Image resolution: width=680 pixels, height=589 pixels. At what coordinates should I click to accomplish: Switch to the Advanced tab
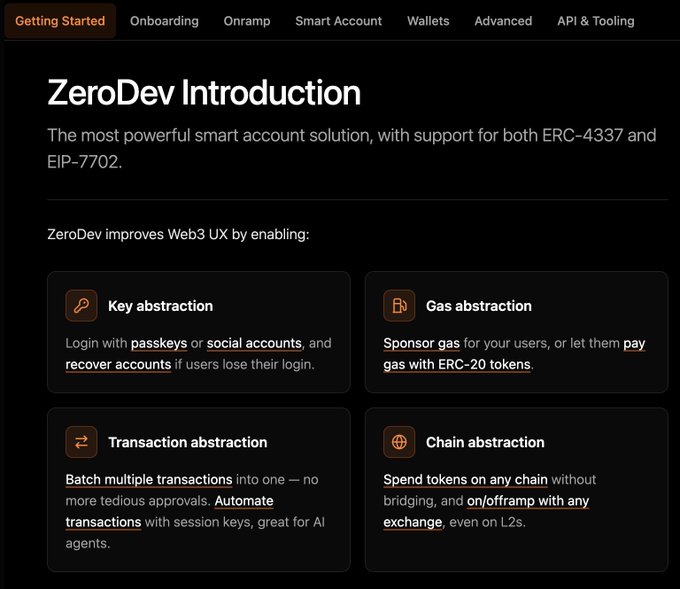click(x=503, y=21)
